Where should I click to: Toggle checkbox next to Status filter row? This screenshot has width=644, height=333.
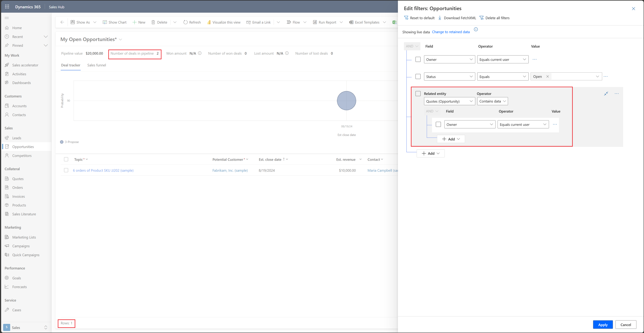point(418,76)
